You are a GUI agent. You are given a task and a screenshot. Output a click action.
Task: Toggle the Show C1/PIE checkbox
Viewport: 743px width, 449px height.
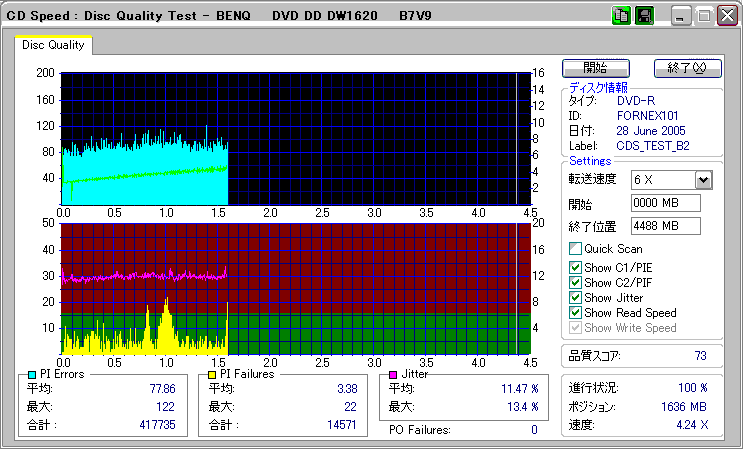tap(575, 268)
